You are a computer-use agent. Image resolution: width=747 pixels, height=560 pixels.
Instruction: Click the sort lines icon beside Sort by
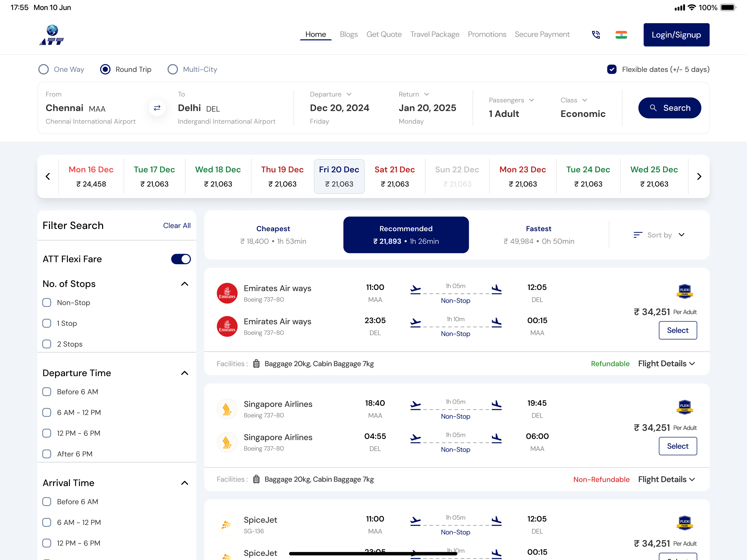coord(638,235)
